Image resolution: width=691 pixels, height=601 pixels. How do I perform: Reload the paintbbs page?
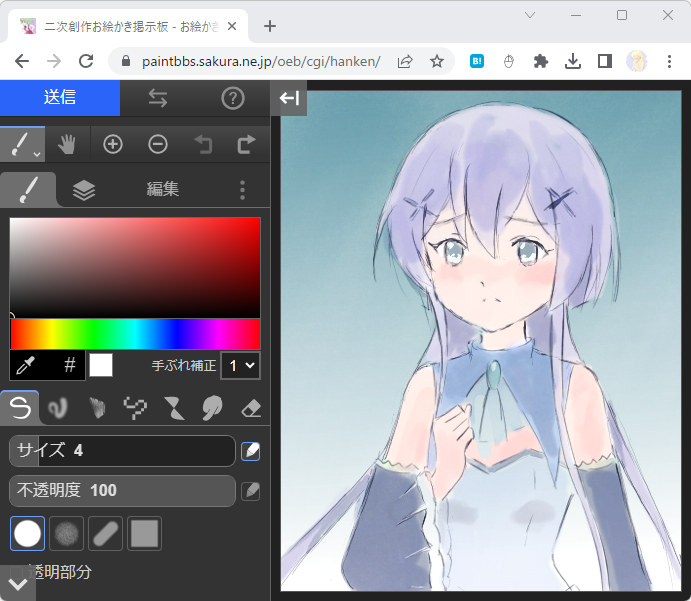[x=86, y=61]
